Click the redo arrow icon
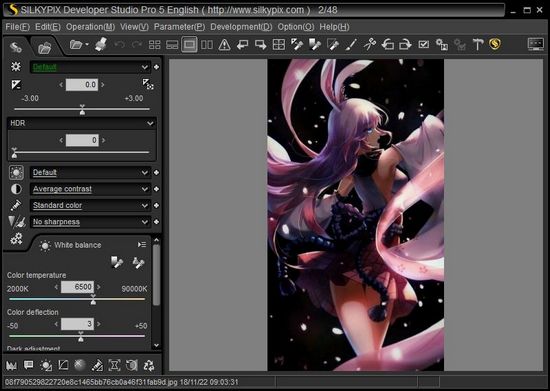 [136, 45]
